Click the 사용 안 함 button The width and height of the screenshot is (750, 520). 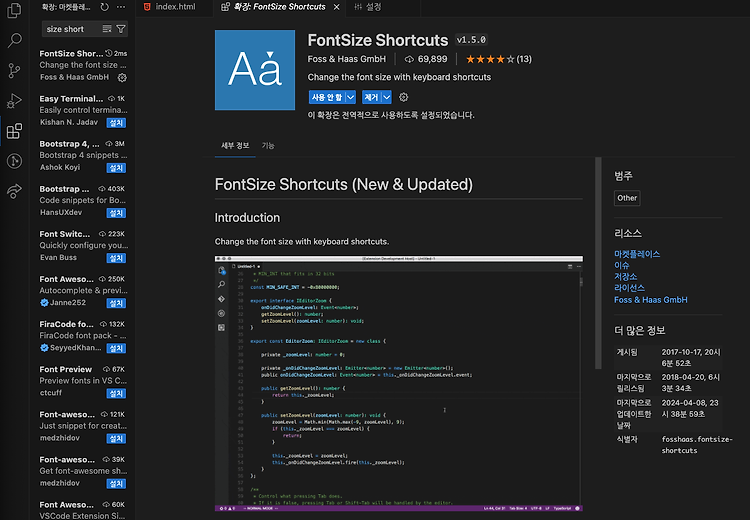[x=327, y=97]
